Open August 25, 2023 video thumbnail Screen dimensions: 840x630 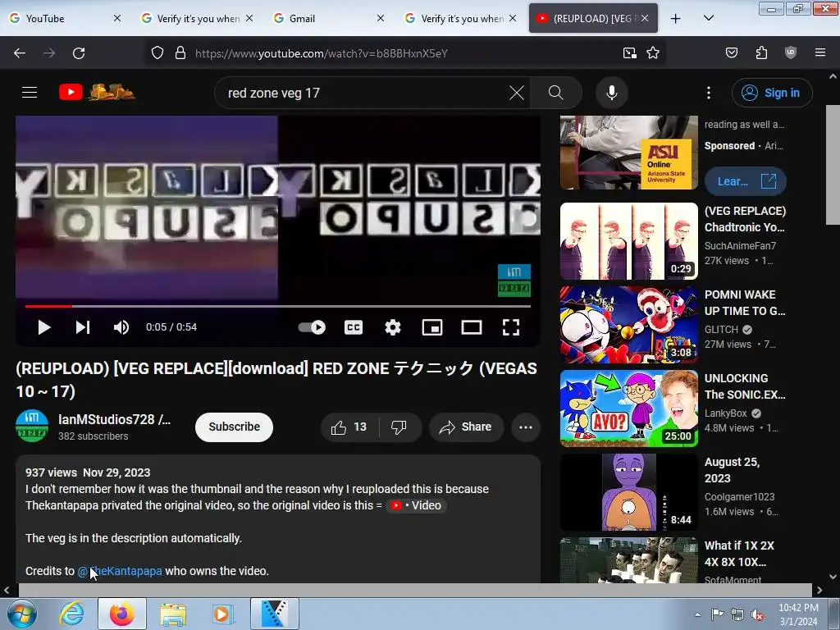point(629,492)
